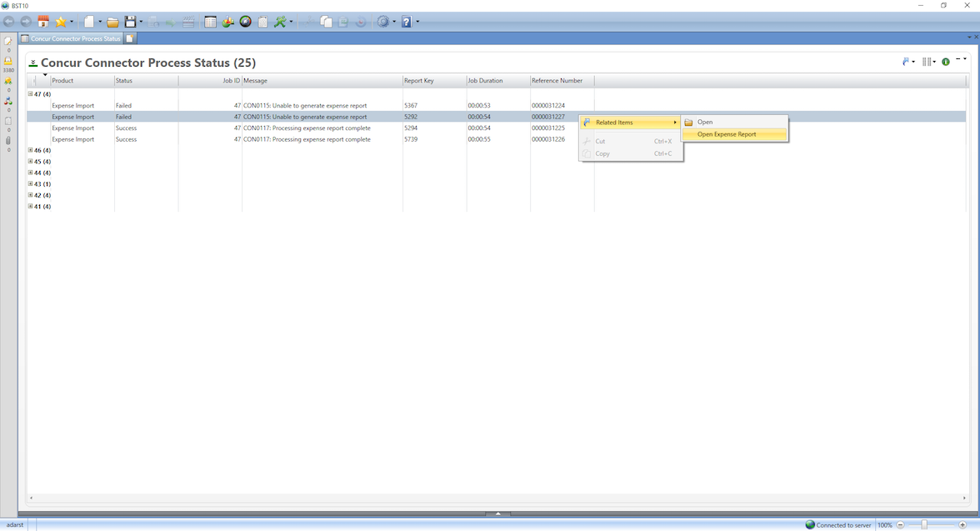Switch to Concur Connector Process Status tab

coord(72,39)
